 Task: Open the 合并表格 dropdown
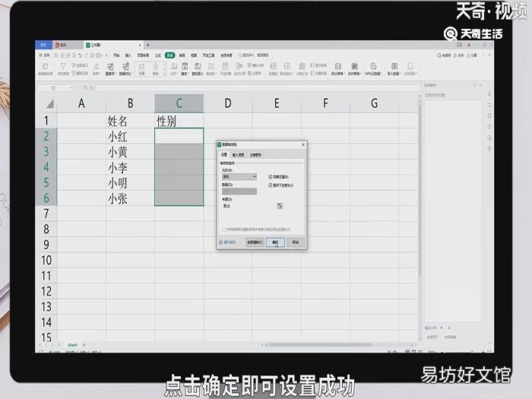(x=354, y=69)
